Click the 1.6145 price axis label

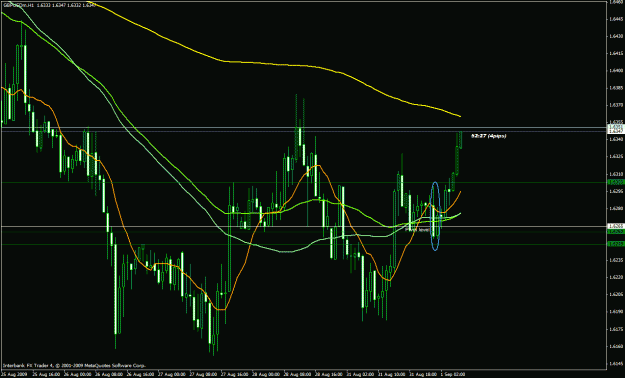(616, 363)
